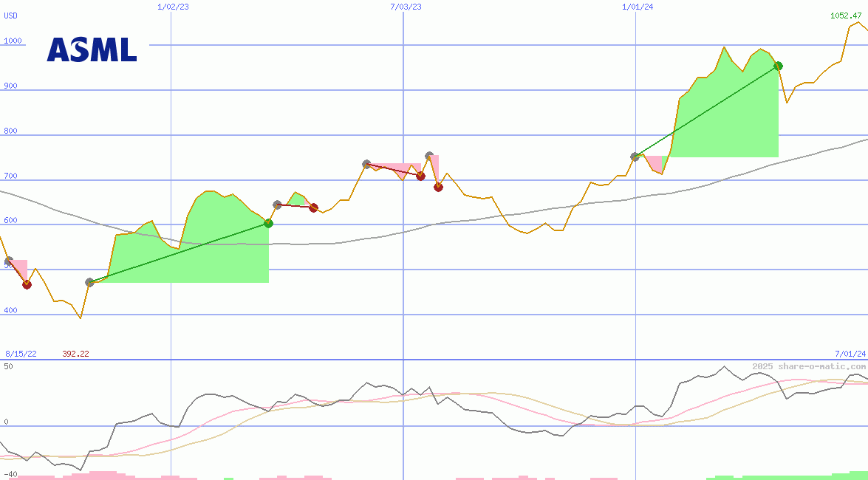This screenshot has height=480, width=868.
Task: Click the red exit marker below 700 in July 2023
Action: pyautogui.click(x=438, y=187)
